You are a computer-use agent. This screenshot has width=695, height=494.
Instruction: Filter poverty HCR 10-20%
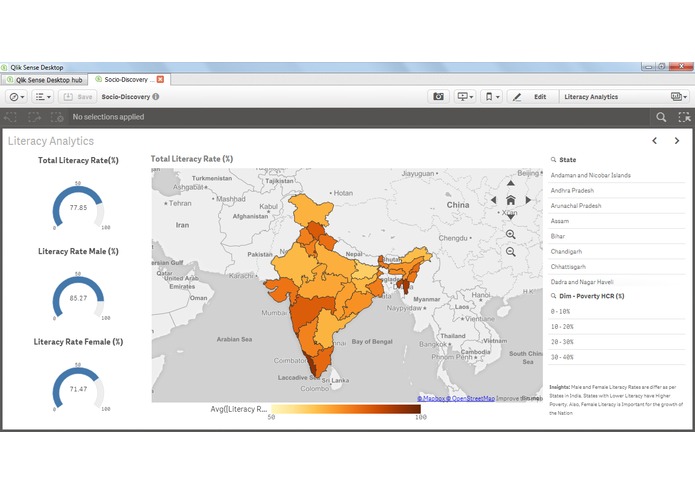click(617, 327)
